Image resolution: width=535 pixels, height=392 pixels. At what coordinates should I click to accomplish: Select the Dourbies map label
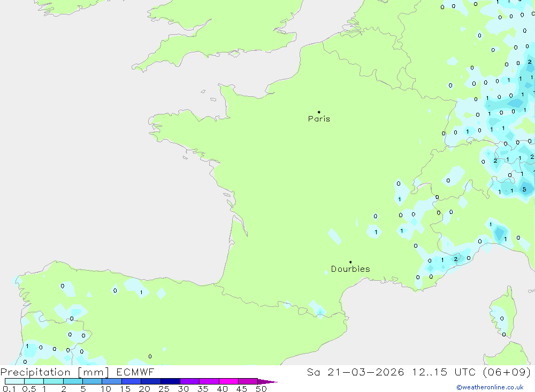[x=350, y=269]
